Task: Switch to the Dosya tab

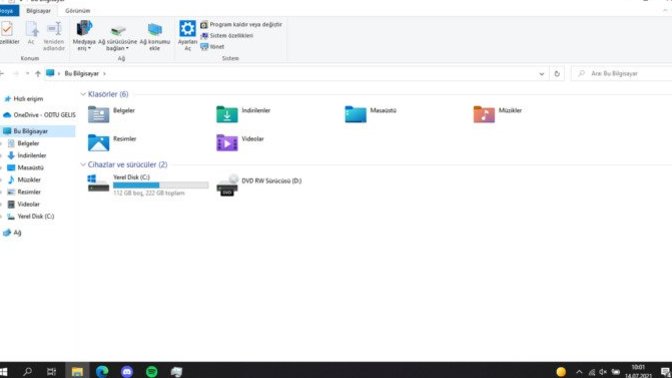Action: 9,11
